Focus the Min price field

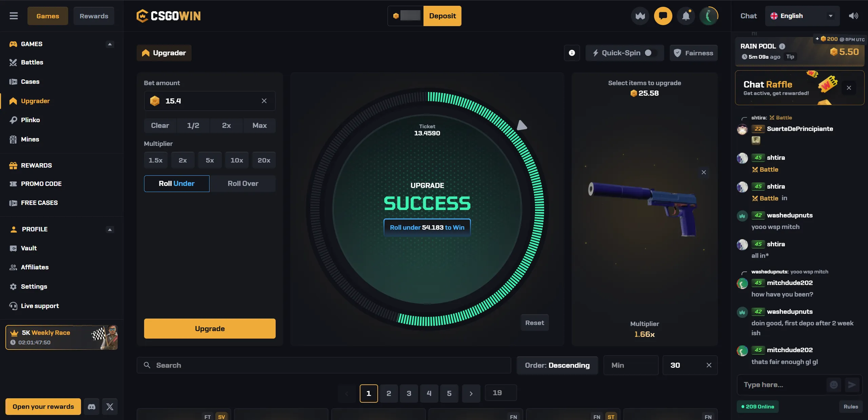(x=631, y=365)
